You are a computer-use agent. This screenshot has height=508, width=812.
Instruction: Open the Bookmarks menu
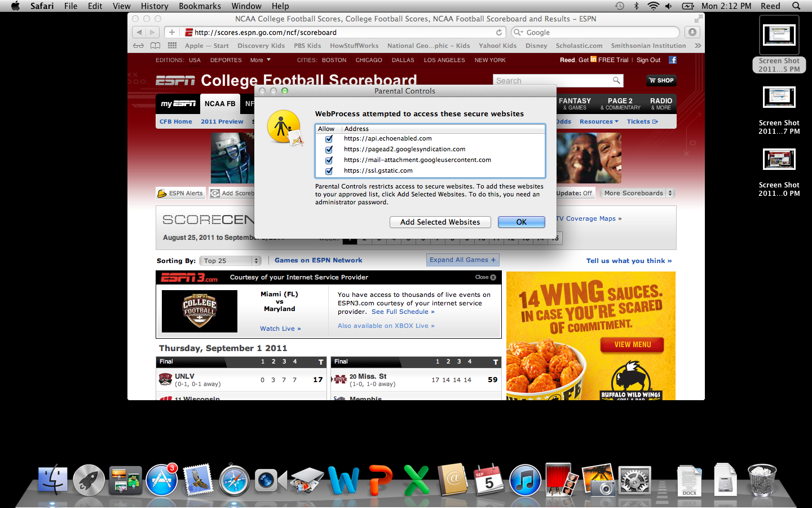point(200,6)
